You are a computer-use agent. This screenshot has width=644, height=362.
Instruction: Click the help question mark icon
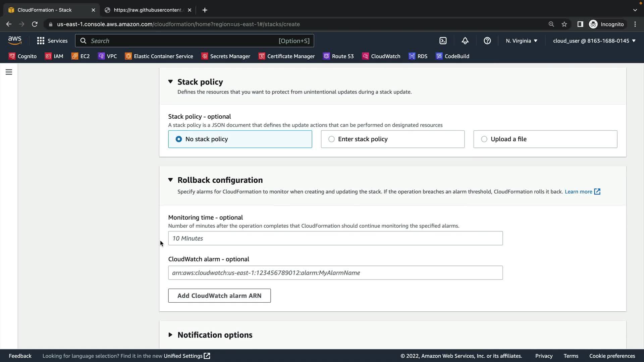tap(487, 41)
